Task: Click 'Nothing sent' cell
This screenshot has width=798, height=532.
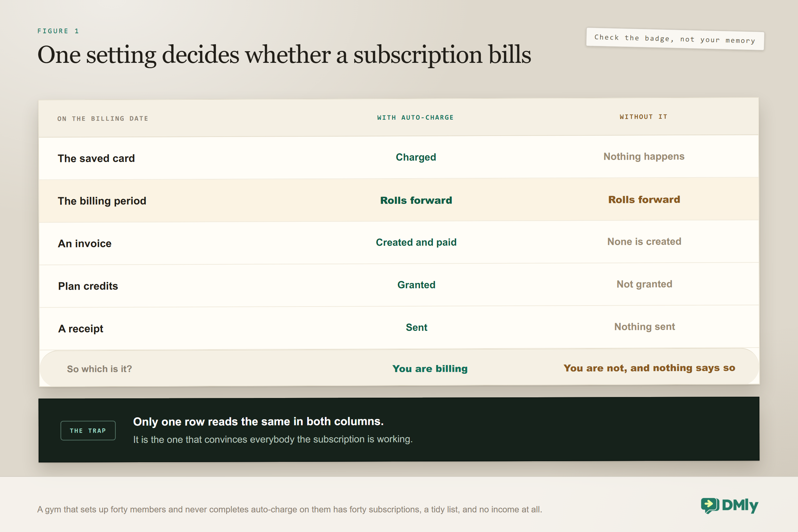Action: click(645, 327)
